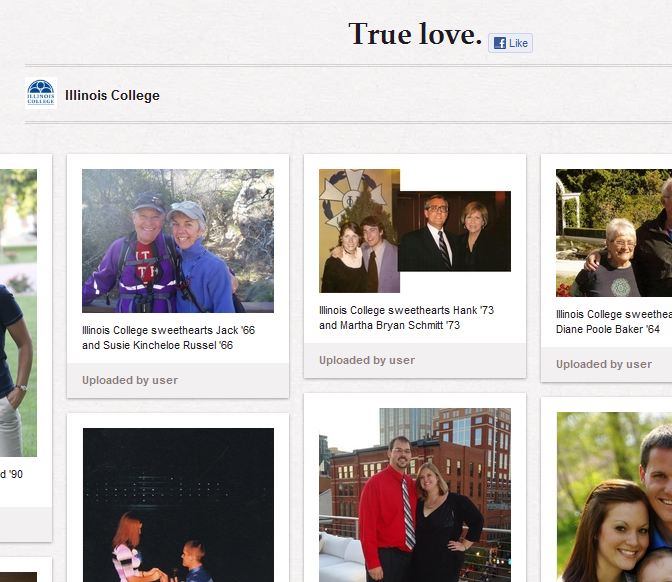Click the Facebook 'f' icon in Like button
Viewport: 672px width, 582px height.
tap(500, 43)
